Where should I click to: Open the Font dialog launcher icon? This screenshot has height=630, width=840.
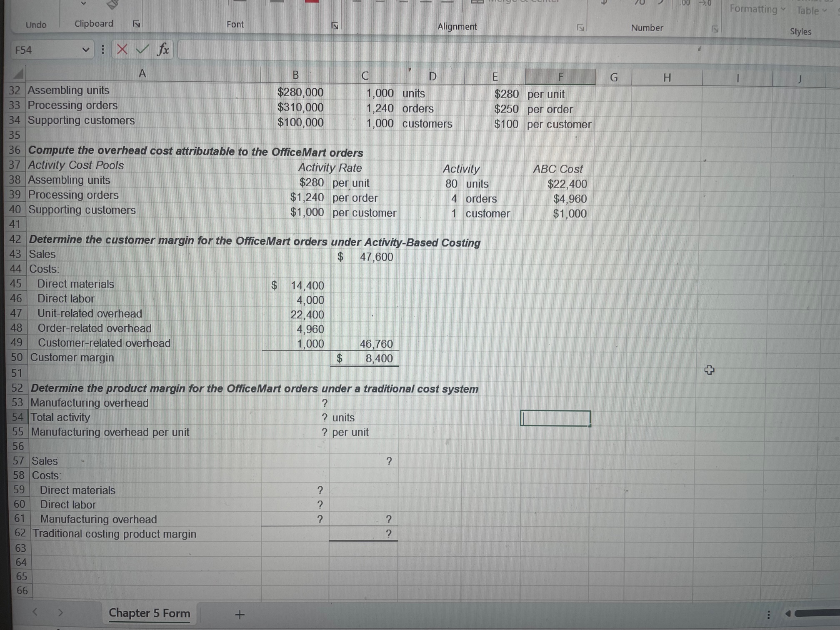[335, 25]
